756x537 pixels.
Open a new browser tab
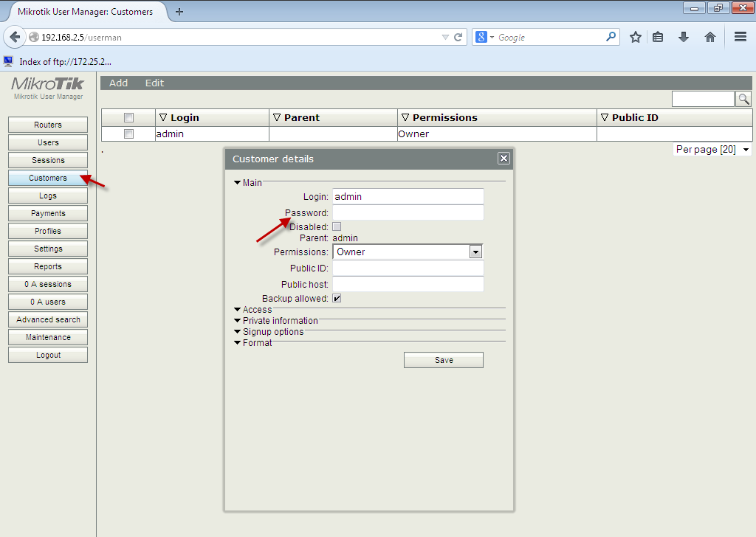tap(179, 12)
